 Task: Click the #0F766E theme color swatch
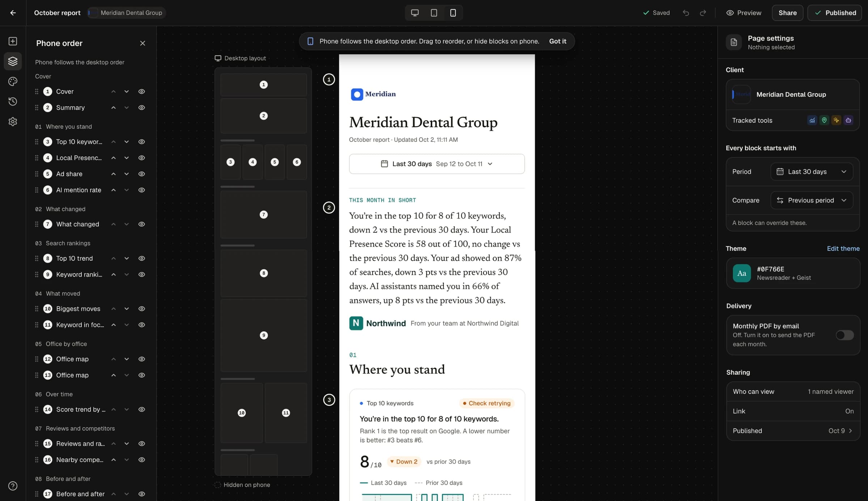(x=741, y=273)
